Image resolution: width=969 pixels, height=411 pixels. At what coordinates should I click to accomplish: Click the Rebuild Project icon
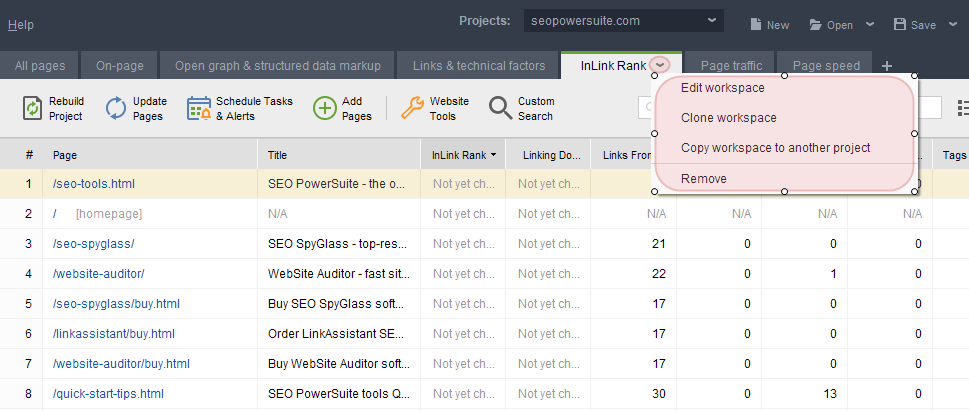click(32, 108)
